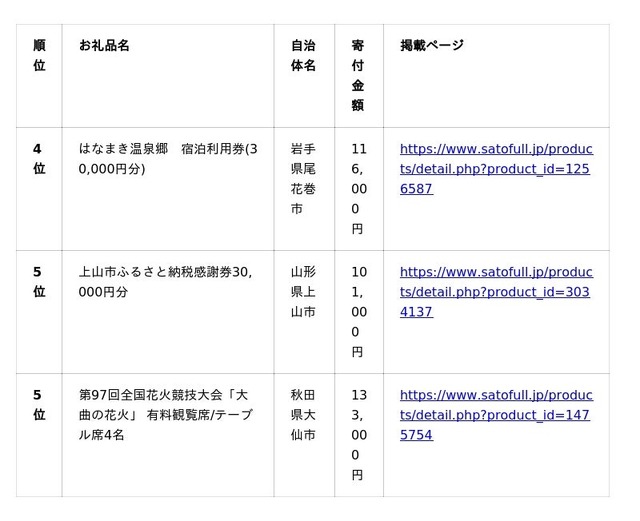
Task: Select the 寄付金額 column header
Action: 358,75
